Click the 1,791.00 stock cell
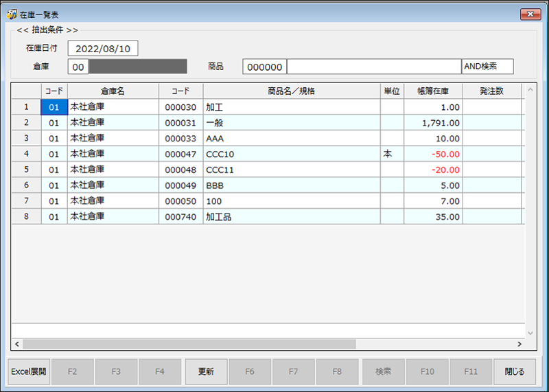This screenshot has width=549, height=392. point(432,123)
